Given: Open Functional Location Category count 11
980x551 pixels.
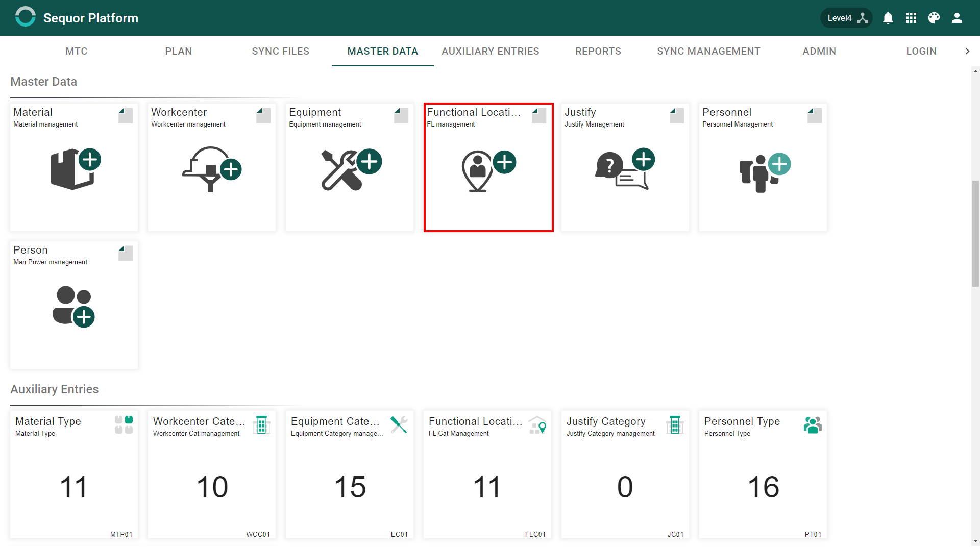Looking at the screenshot, I should (487, 487).
